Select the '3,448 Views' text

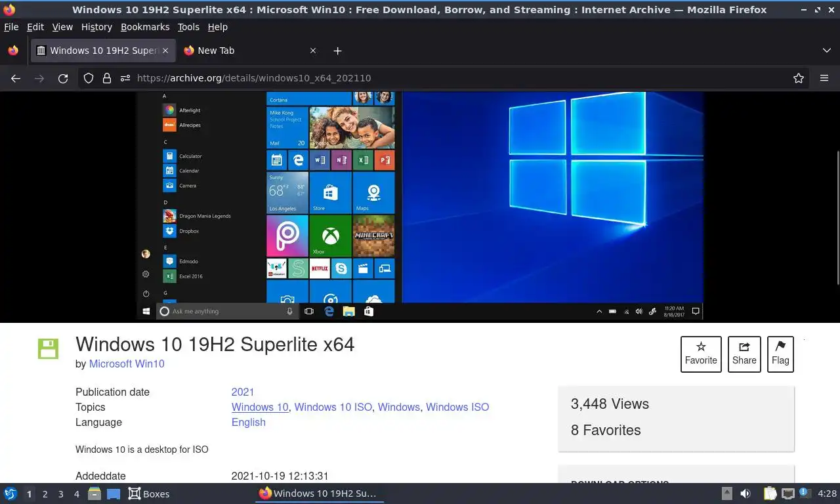tap(610, 404)
